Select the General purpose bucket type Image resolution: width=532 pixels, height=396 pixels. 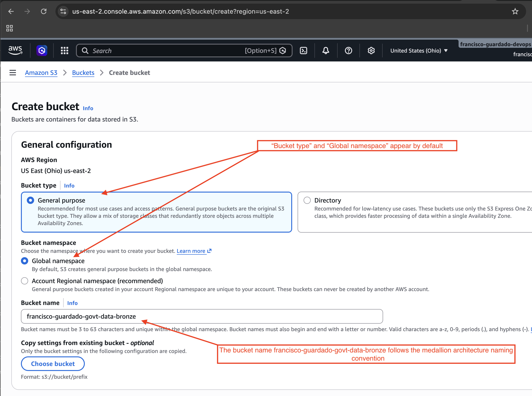click(x=156, y=212)
